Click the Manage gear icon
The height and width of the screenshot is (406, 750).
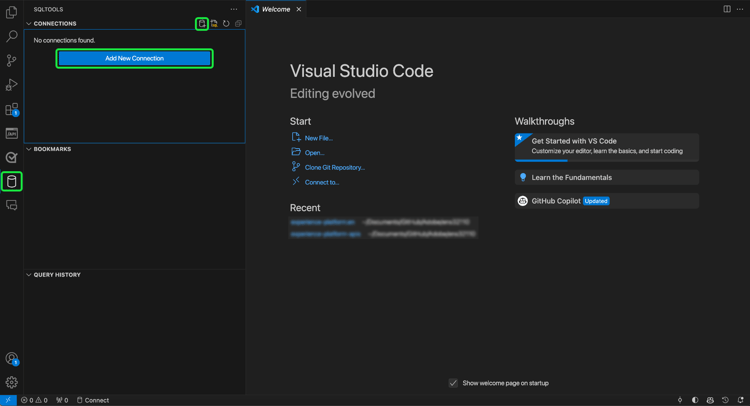coord(12,382)
